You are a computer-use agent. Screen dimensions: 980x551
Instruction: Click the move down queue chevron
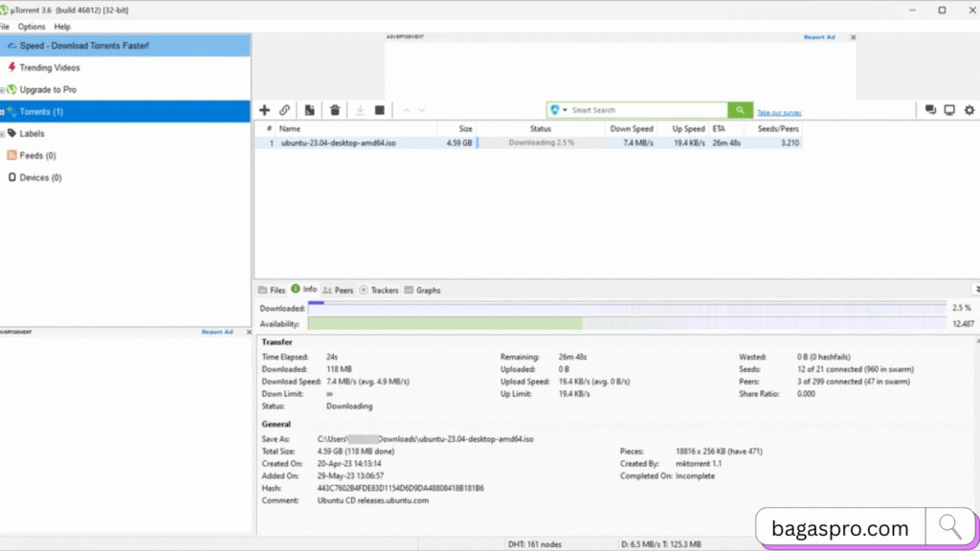pos(422,110)
